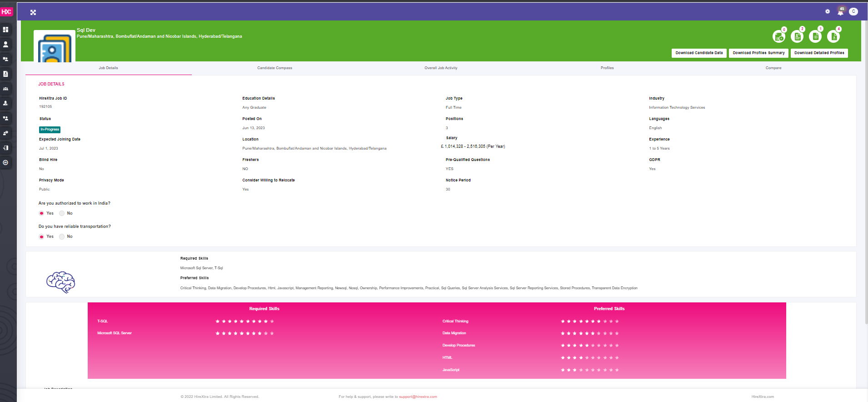
Task: Click the English language value
Action: pyautogui.click(x=655, y=128)
